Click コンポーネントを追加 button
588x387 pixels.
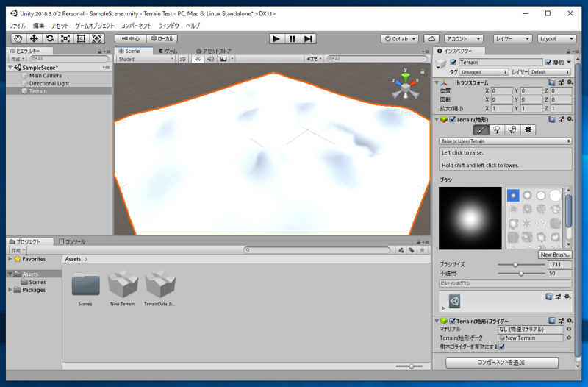pos(501,362)
